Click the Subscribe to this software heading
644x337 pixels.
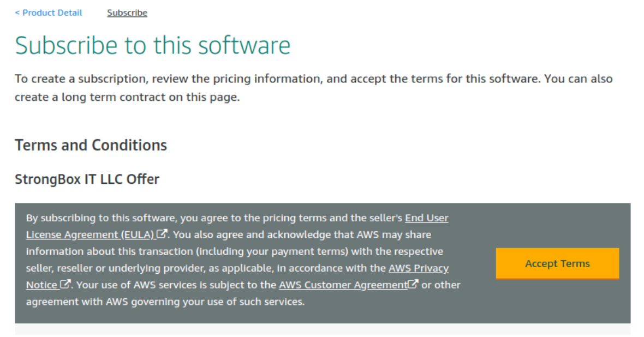click(x=153, y=45)
